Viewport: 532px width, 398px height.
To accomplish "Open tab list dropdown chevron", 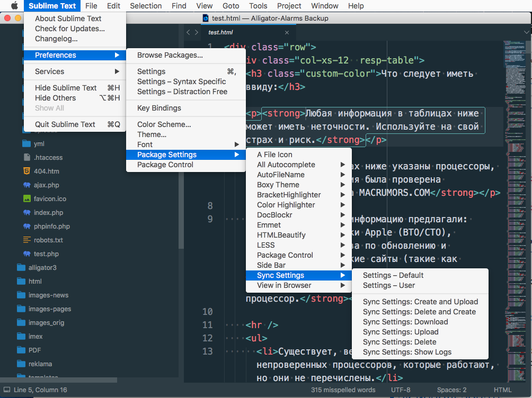I will [527, 32].
